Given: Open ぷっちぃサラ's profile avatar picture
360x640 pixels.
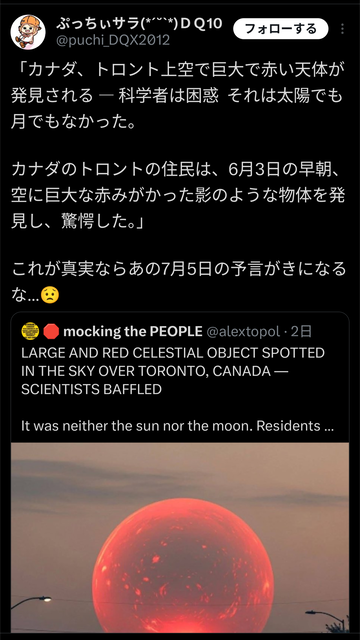Looking at the screenshot, I should [28, 32].
